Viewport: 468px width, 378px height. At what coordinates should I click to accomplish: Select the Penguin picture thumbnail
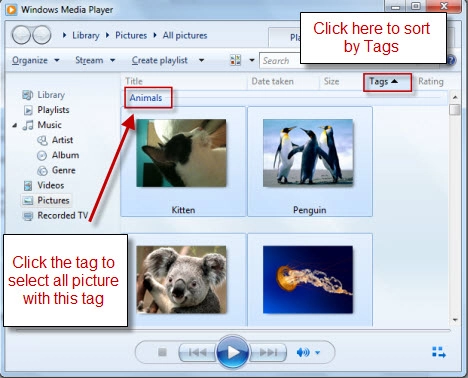(308, 153)
